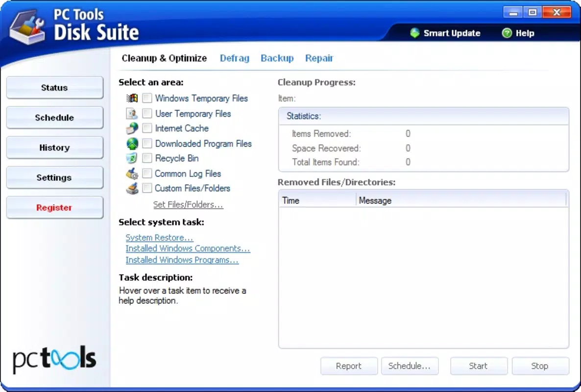The width and height of the screenshot is (581, 392).
Task: Click the Total Items Found label
Action: [326, 162]
